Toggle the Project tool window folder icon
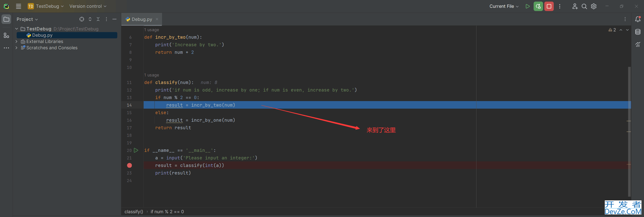 coord(6,19)
